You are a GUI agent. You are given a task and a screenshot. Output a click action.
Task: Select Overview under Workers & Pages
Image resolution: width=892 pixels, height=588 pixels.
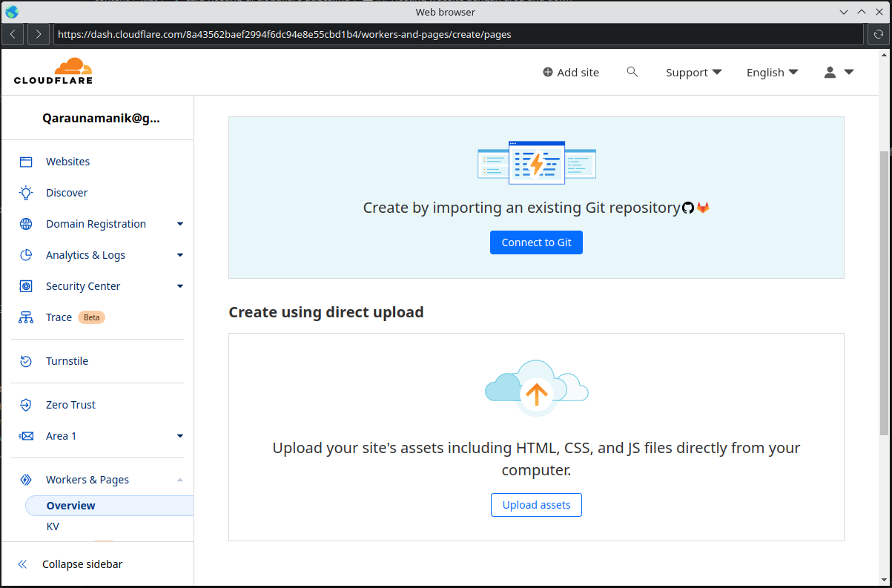click(70, 505)
